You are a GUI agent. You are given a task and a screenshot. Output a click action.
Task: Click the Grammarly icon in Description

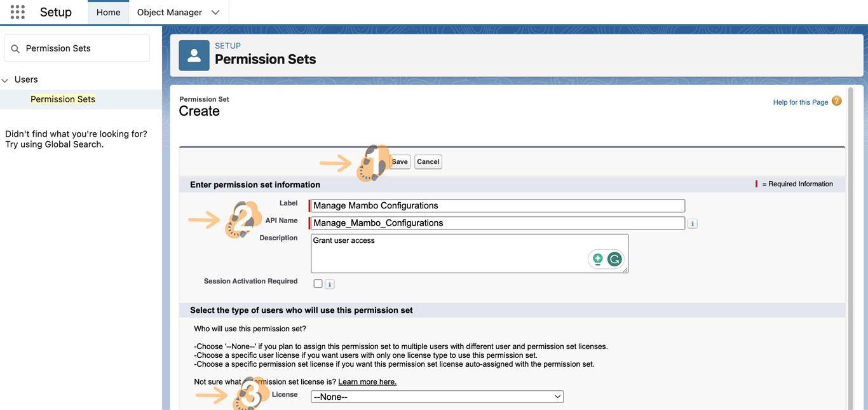pos(614,259)
